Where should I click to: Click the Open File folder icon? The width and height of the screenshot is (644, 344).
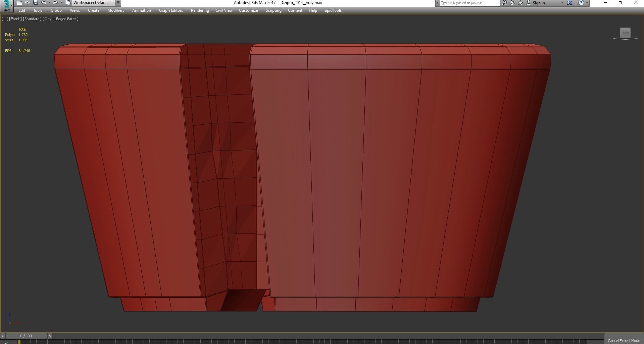point(27,3)
